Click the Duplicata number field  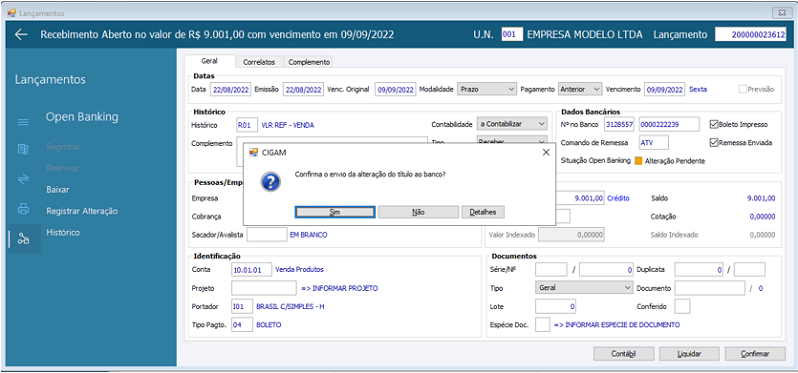coord(699,270)
